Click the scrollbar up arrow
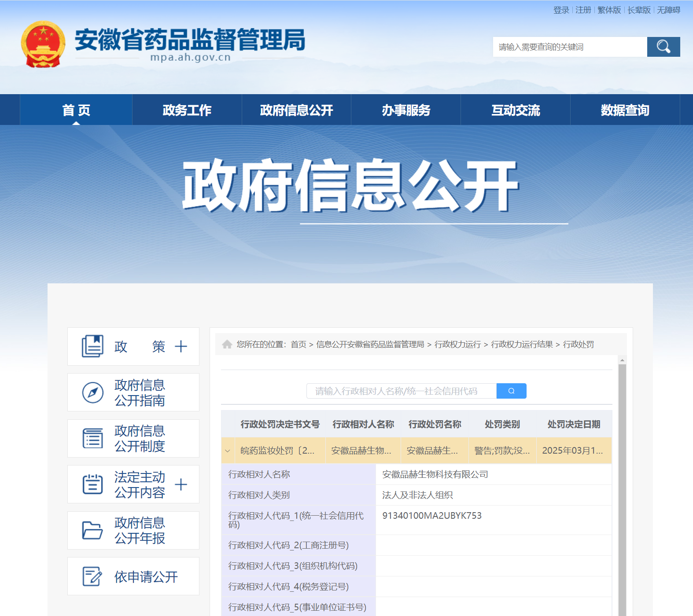Screen dimensions: 693x616 (x=622, y=360)
